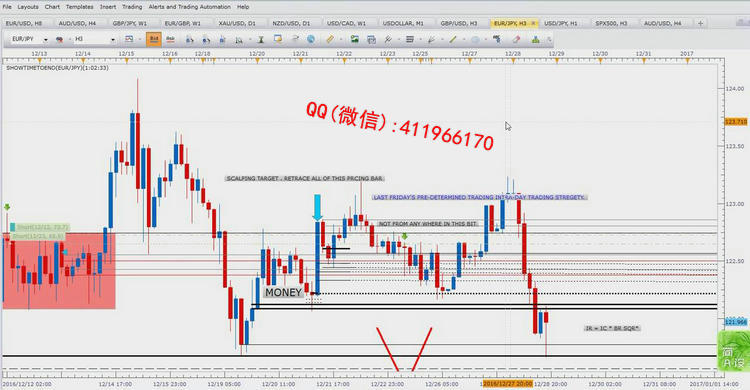The image size is (750, 390).
Task: Switch to the XAU/USD, D1 tab
Action: (237, 23)
